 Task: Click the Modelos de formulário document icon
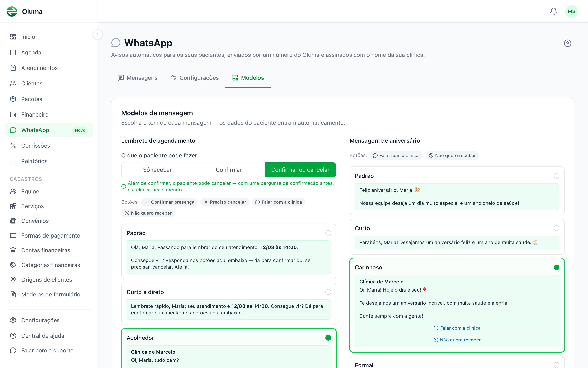point(13,294)
